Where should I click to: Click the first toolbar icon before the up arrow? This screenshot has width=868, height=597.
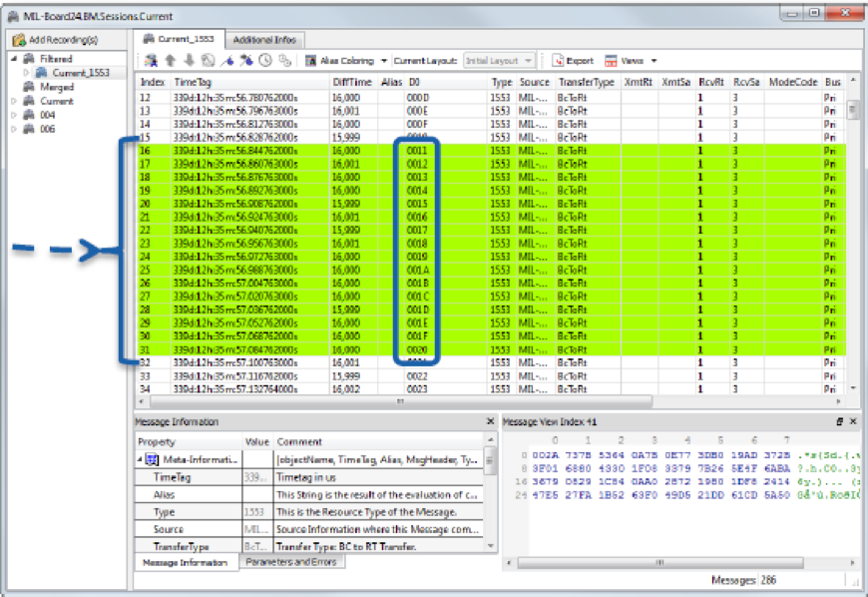pyautogui.click(x=151, y=60)
